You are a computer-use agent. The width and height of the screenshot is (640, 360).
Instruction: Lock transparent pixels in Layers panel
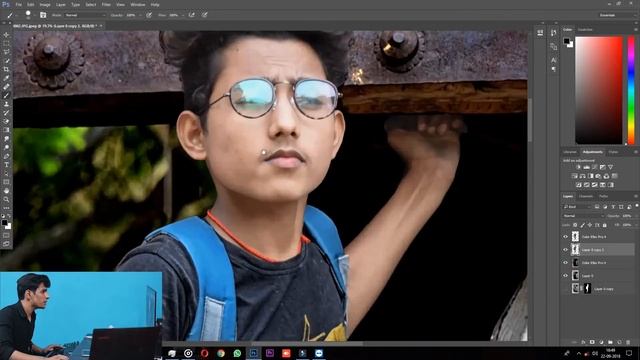point(575,225)
